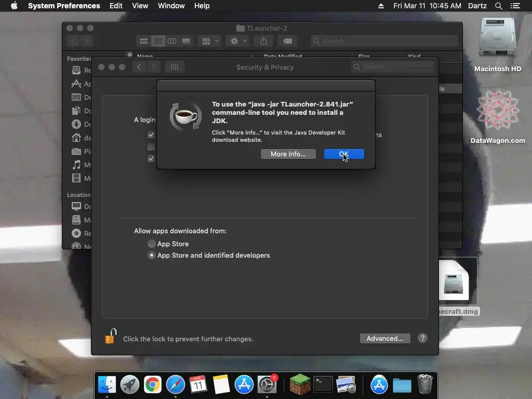Select App Store and identified developers
Screen dimensions: 532x399
click(151, 255)
